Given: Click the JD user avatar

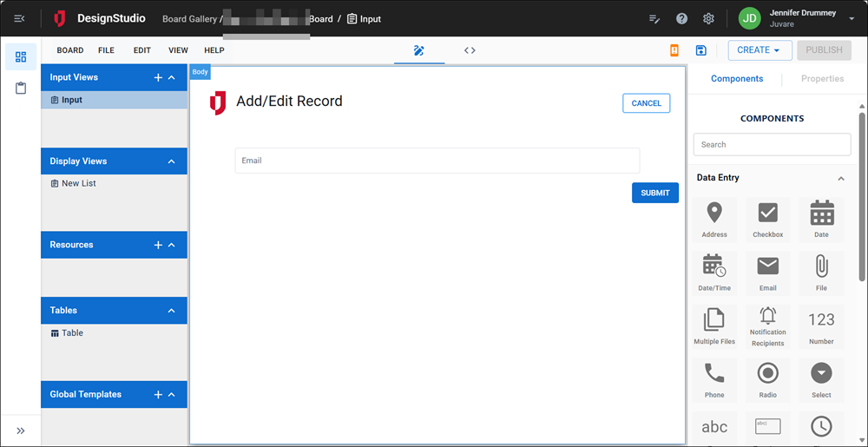Looking at the screenshot, I should 750,18.
